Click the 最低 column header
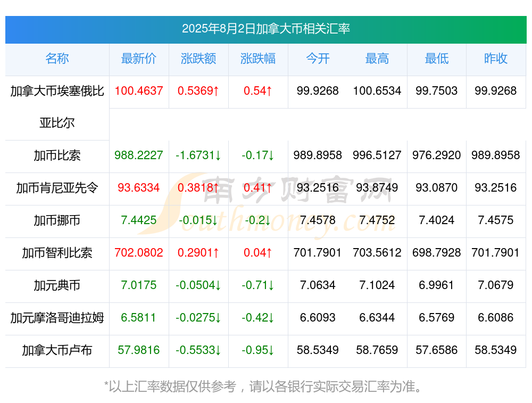 click(437, 59)
